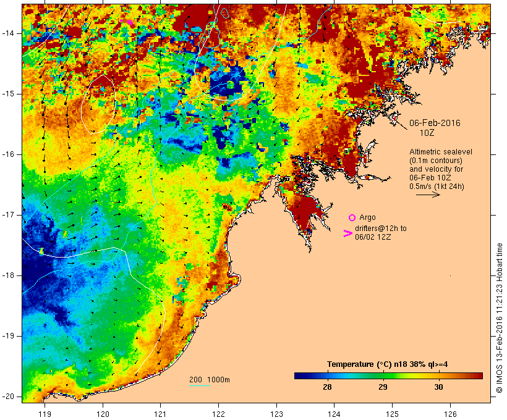This screenshot has width=507, height=420.
Task: Click the magenta Argo circle legend symbol
Action: pyautogui.click(x=352, y=218)
